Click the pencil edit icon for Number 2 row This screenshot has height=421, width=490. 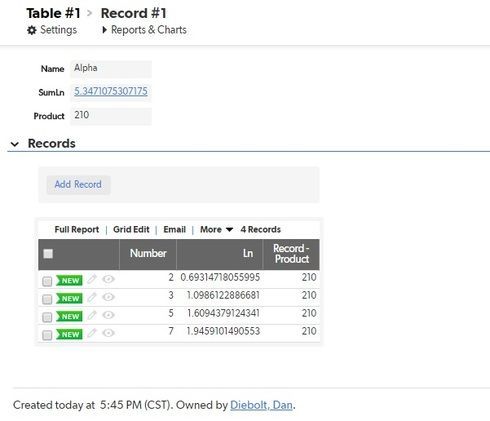92,279
